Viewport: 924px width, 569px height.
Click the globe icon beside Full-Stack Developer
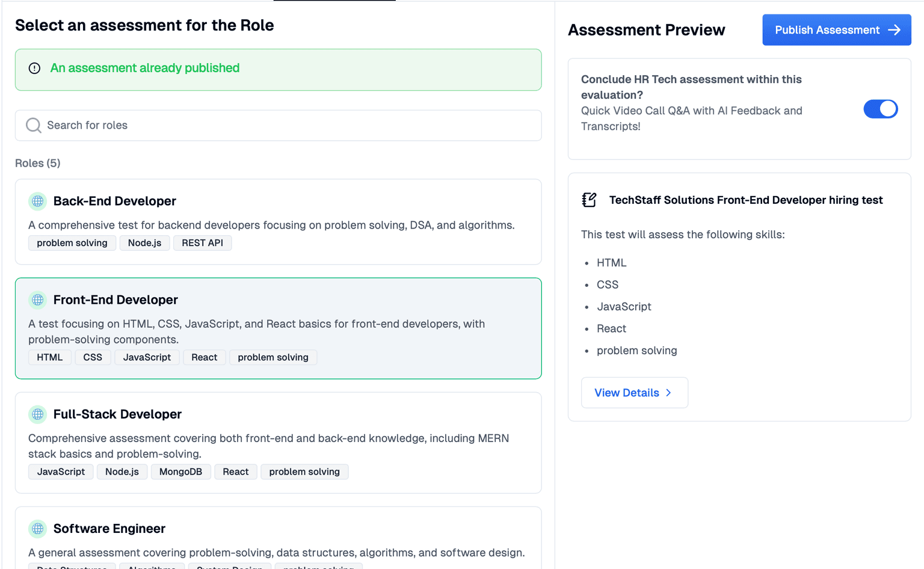[x=38, y=414]
